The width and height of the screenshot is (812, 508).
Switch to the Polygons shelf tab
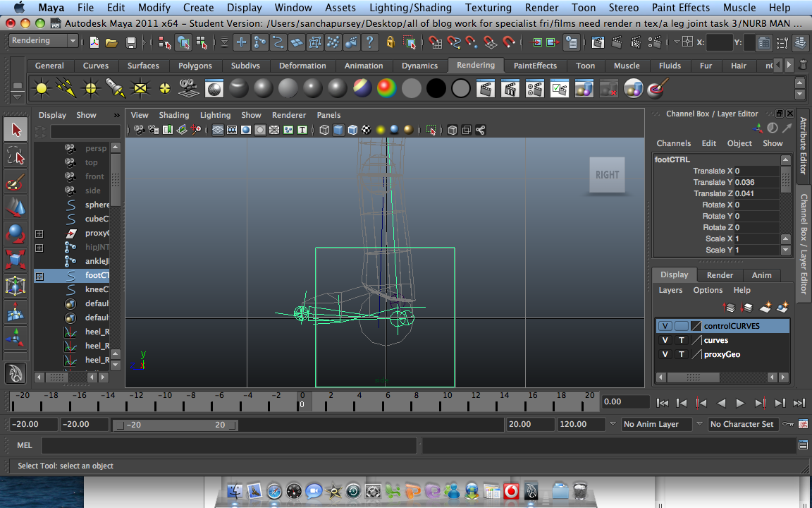195,66
